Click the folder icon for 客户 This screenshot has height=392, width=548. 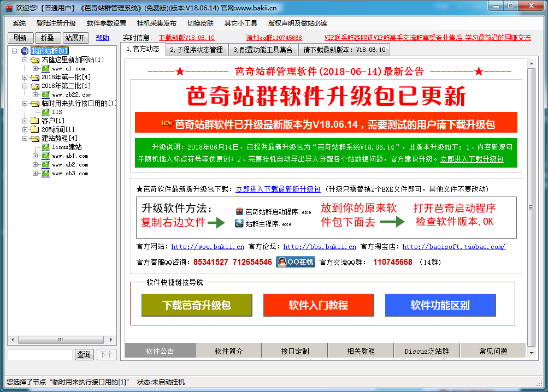[35, 121]
